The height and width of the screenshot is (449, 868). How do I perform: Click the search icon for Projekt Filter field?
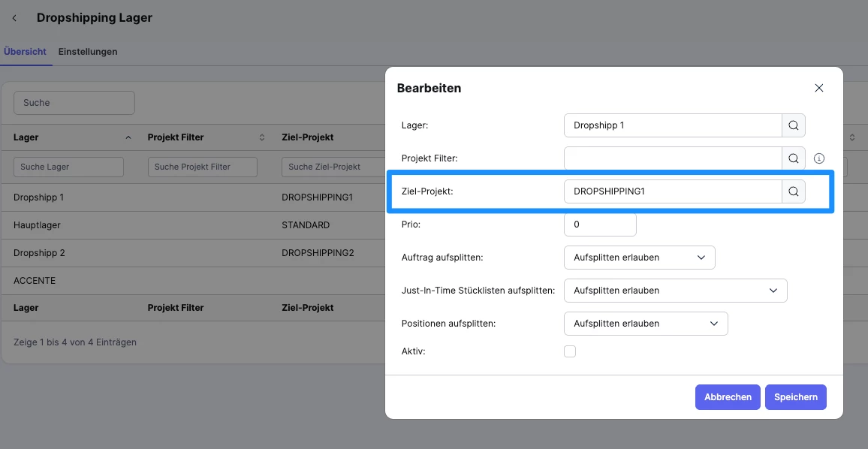pos(794,158)
